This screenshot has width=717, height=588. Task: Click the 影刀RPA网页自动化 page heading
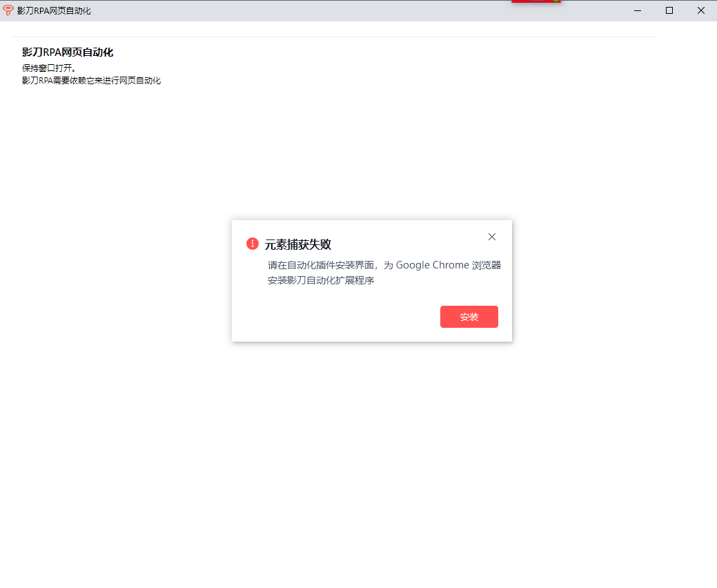(x=68, y=52)
